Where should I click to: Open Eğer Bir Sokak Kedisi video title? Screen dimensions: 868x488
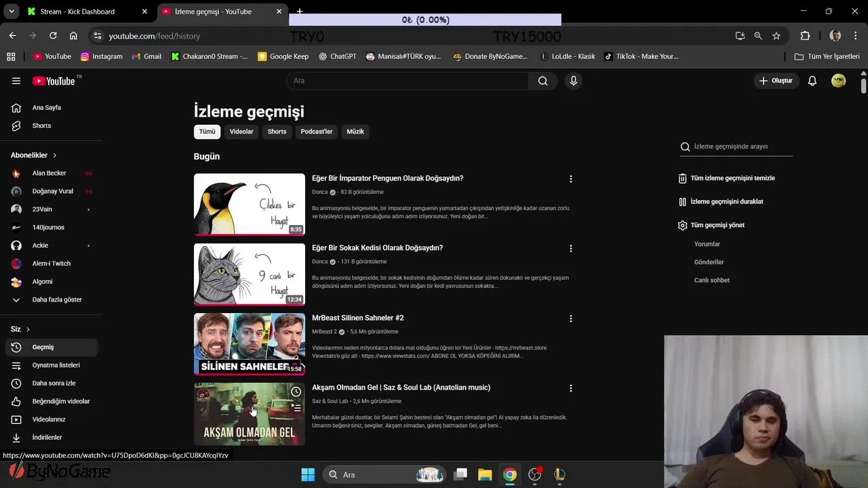pos(377,248)
